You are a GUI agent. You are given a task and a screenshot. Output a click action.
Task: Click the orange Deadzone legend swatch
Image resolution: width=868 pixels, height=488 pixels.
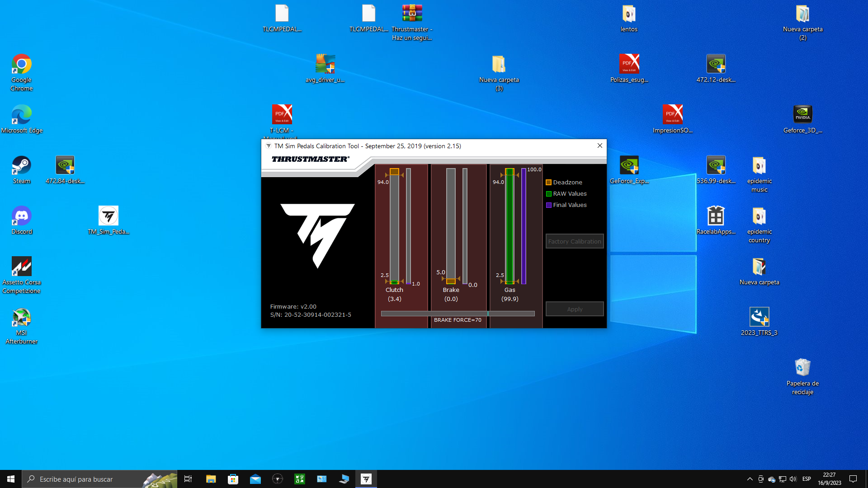(x=548, y=182)
